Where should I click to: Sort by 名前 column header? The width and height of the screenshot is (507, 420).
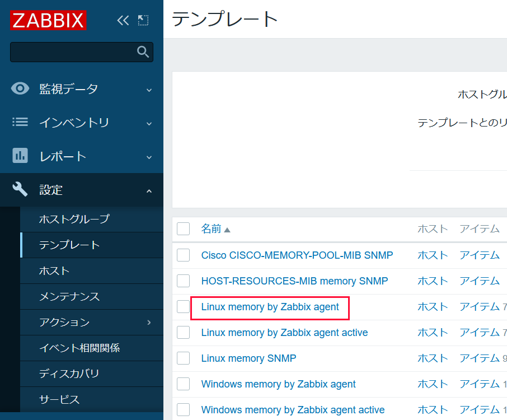click(x=215, y=229)
